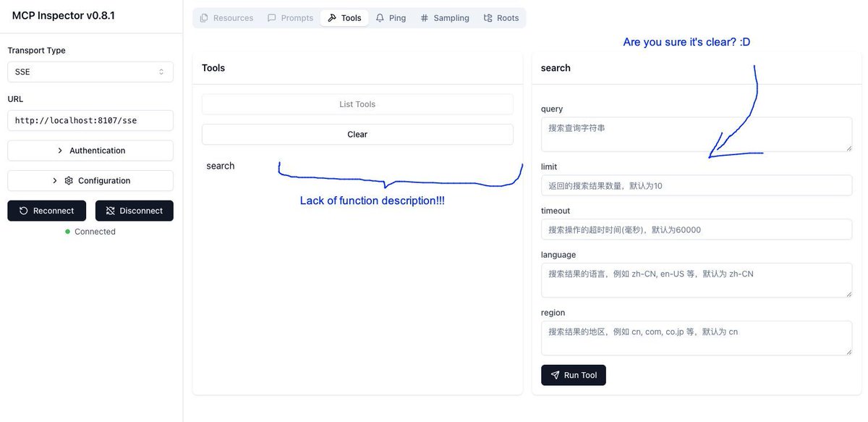Click the hash icon on Sampling tab
868x422 pixels.
(425, 18)
